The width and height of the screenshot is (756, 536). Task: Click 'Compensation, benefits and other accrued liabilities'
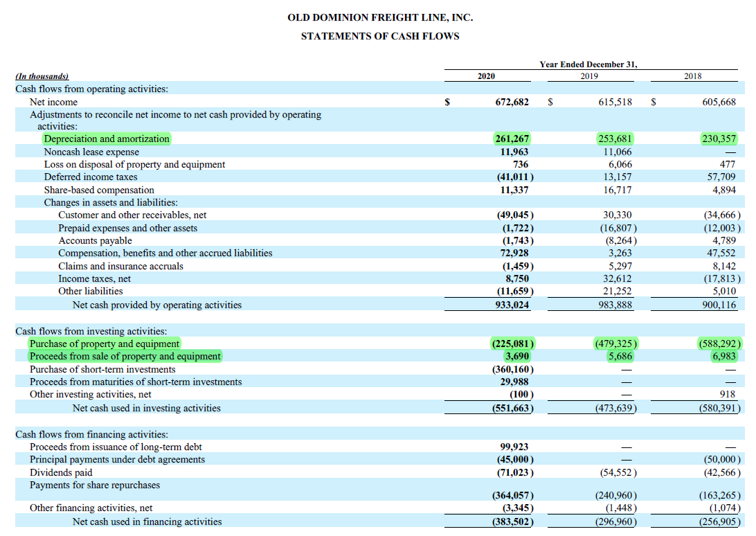pos(165,253)
